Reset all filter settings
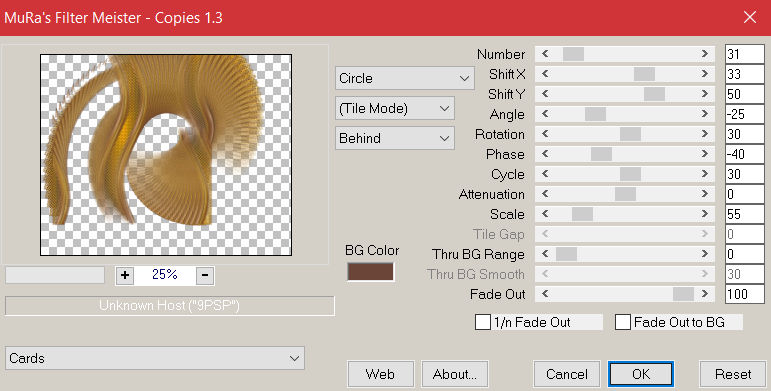The image size is (771, 391). click(733, 374)
